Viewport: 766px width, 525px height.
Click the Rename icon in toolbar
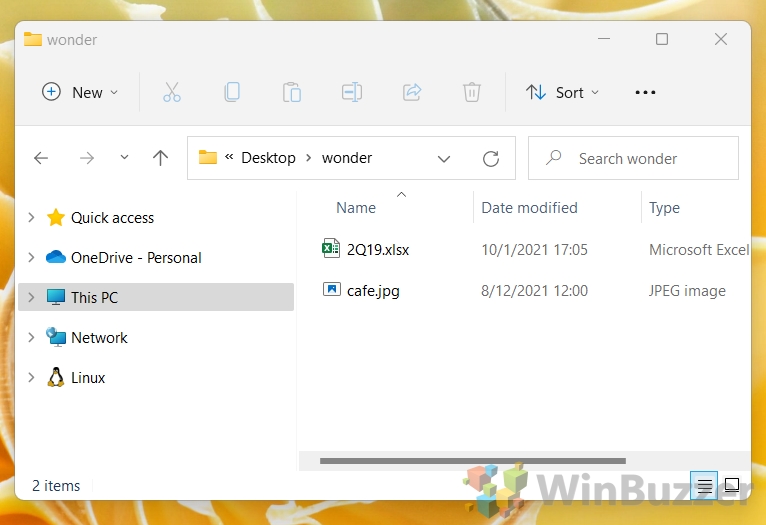(x=352, y=92)
